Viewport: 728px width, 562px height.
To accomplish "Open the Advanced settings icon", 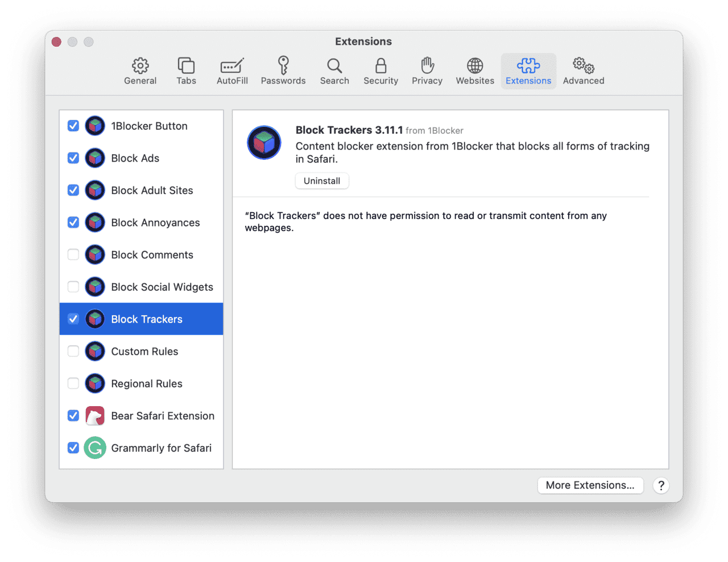I will point(583,69).
